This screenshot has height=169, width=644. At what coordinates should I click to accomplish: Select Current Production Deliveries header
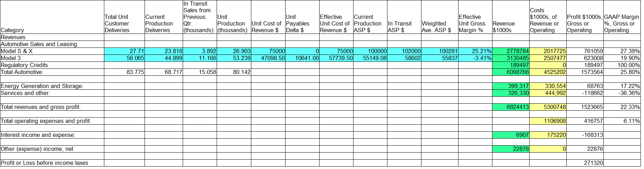click(159, 24)
